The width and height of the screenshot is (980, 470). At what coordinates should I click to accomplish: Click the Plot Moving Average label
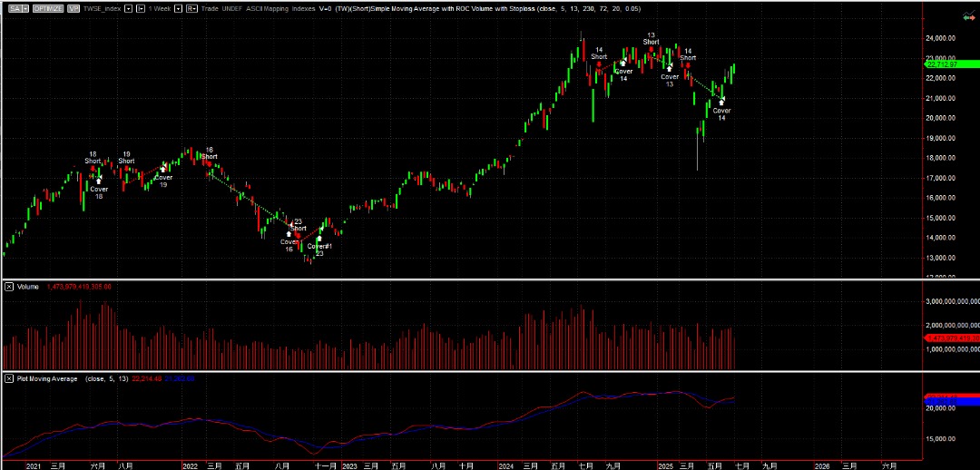(47, 378)
